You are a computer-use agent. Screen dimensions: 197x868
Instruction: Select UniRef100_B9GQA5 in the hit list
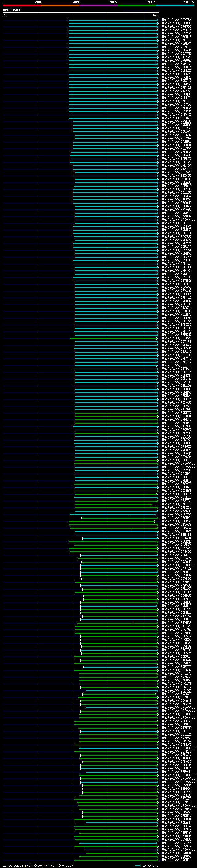tap(177, 61)
